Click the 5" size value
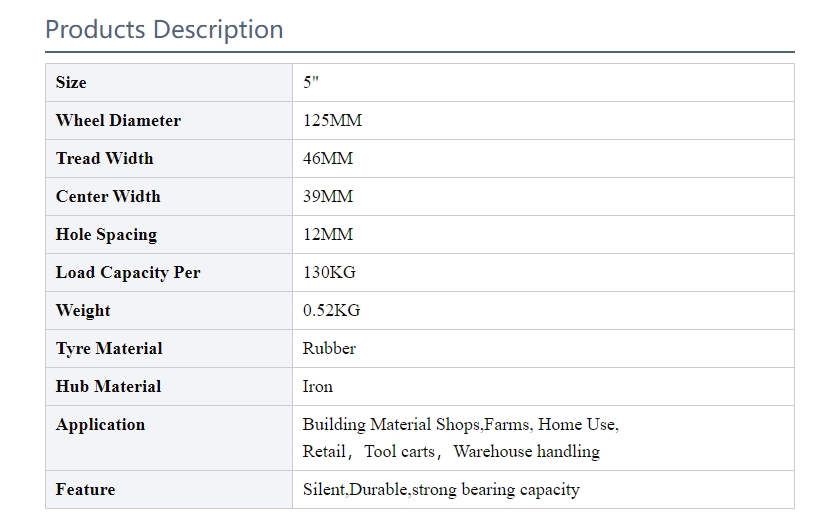Image resolution: width=828 pixels, height=528 pixels. tap(310, 82)
